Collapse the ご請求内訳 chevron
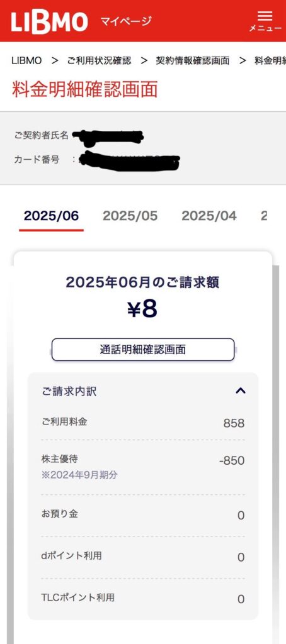This screenshot has width=286, height=644. [240, 391]
